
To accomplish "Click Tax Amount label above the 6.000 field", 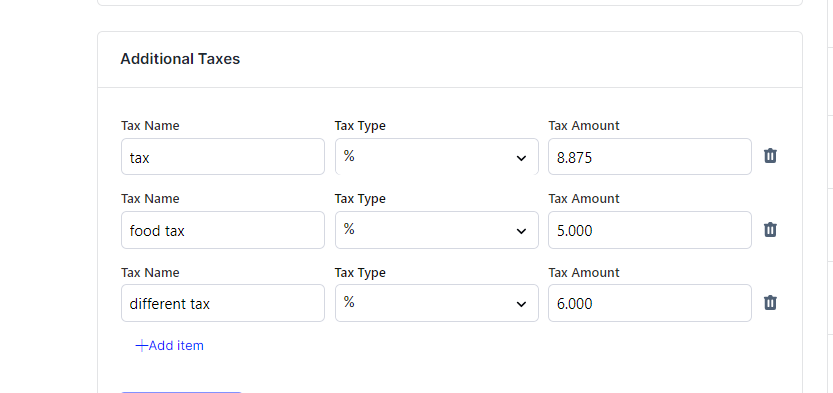I will pyautogui.click(x=584, y=272).
